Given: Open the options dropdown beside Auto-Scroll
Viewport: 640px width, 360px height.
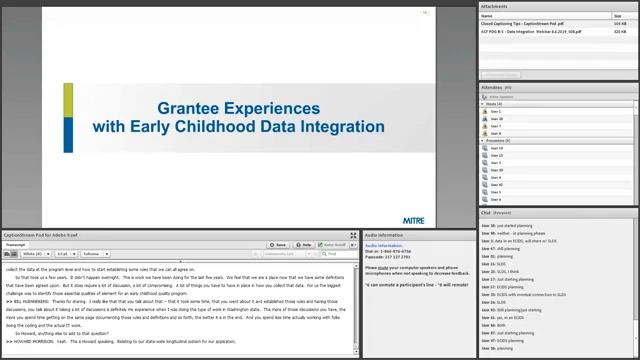Looking at the screenshot, I should pyautogui.click(x=353, y=245).
